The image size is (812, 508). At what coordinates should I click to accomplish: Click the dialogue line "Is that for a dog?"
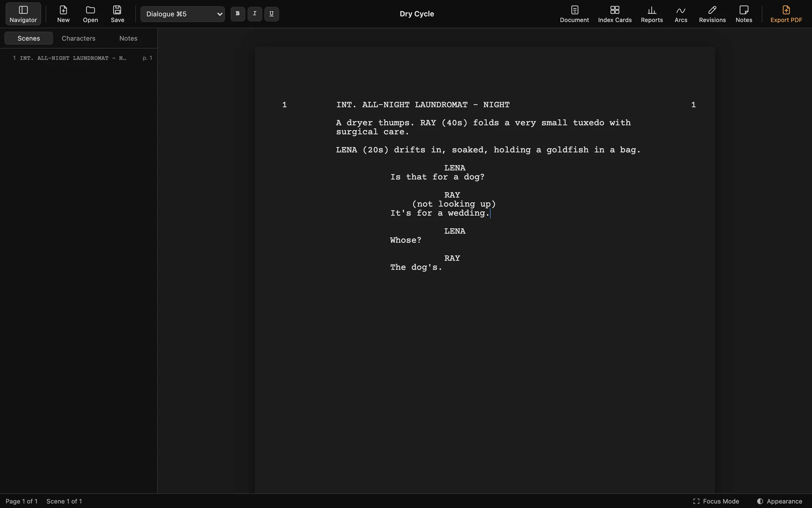click(x=437, y=177)
